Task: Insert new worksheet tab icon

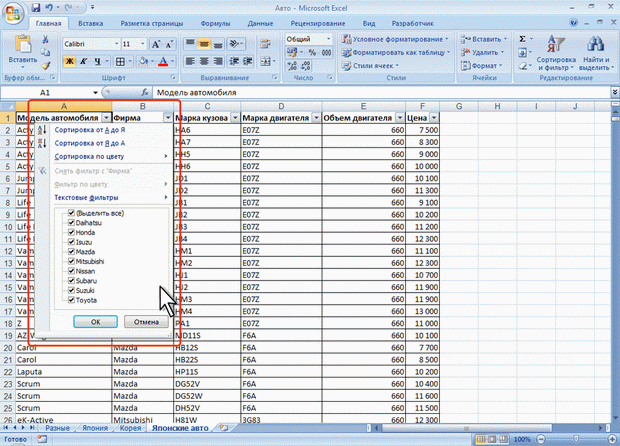Action: click(x=224, y=428)
